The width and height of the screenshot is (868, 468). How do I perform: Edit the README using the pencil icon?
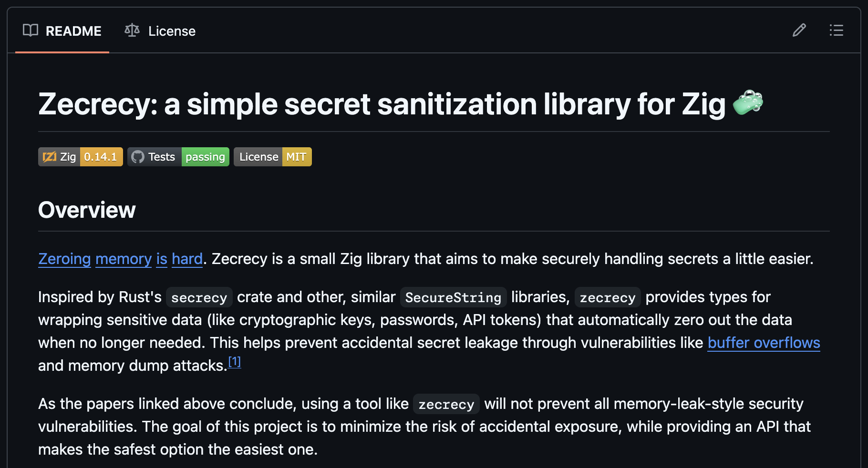point(799,31)
